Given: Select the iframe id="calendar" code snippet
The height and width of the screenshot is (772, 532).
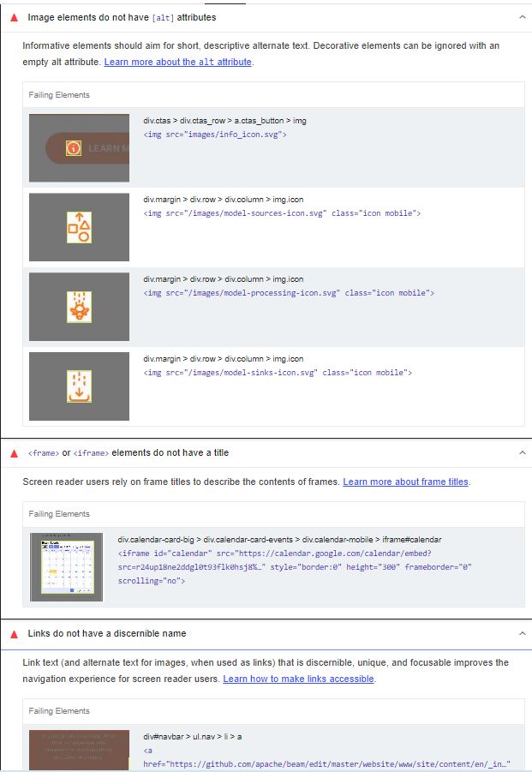Looking at the screenshot, I should [x=295, y=567].
